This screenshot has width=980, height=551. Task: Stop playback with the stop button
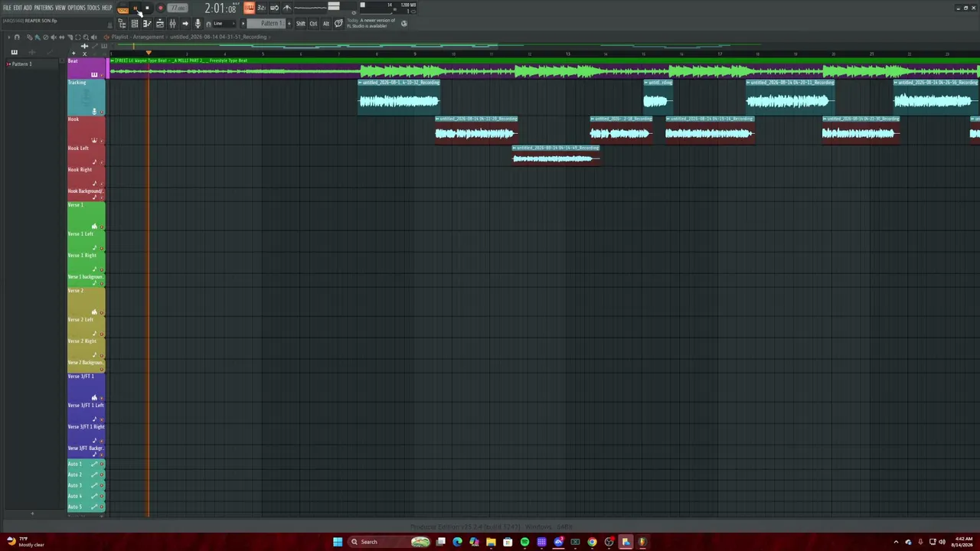[x=147, y=8]
